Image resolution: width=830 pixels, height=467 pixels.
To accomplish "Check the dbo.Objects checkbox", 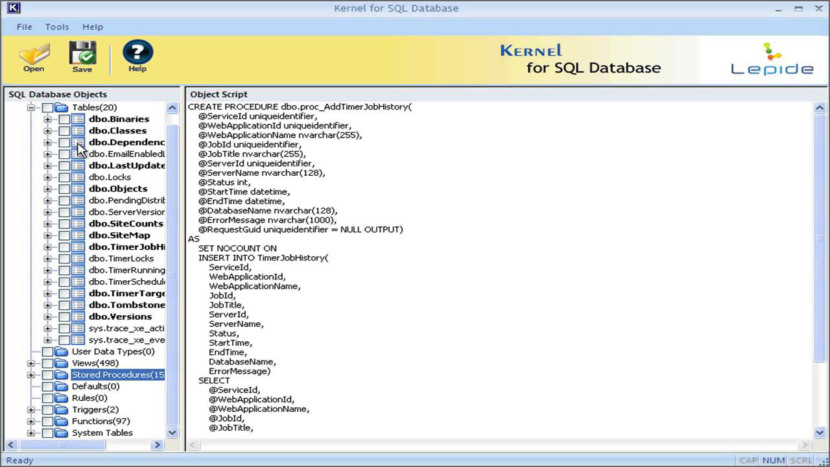I will tap(64, 189).
